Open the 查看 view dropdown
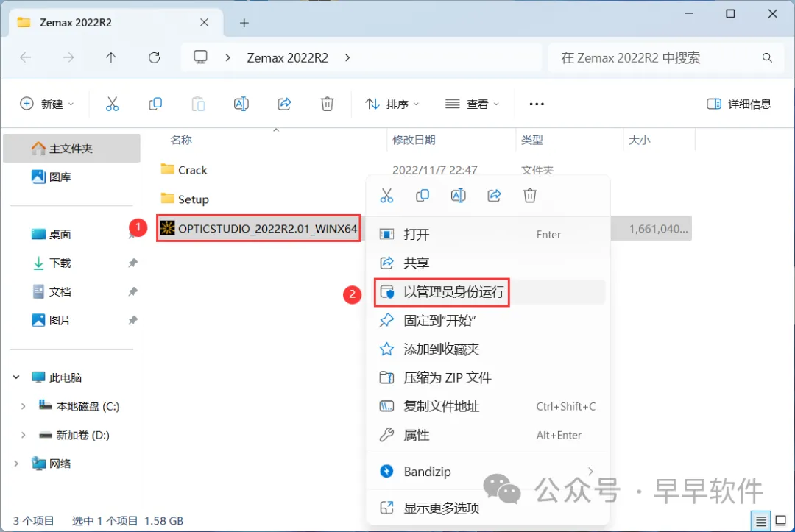Viewport: 795px width, 532px height. coord(472,104)
